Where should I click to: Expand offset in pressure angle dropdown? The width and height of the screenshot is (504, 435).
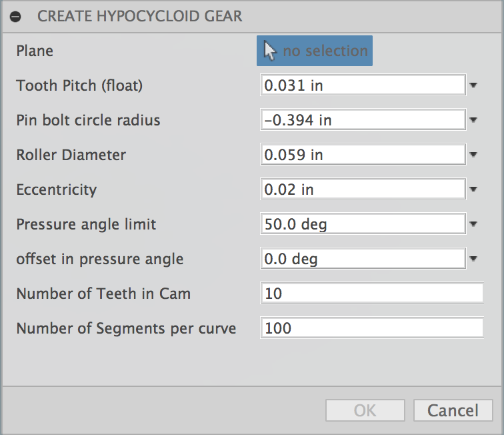(473, 259)
